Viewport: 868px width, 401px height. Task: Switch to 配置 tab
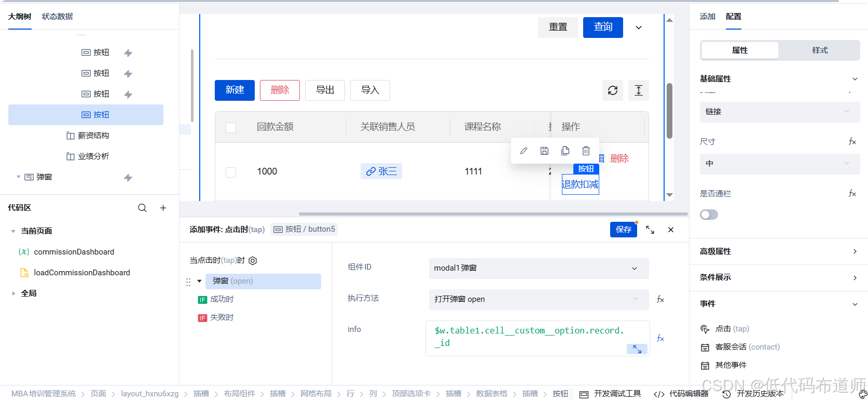(734, 17)
